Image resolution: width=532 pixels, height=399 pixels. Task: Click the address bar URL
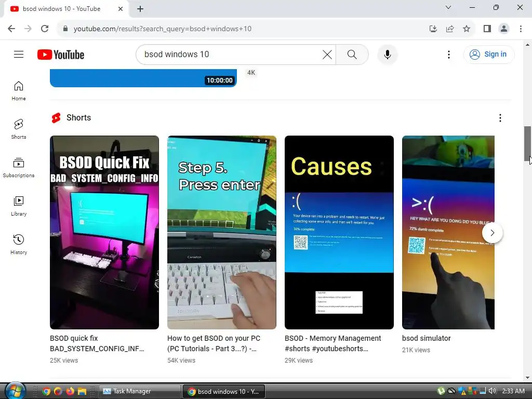[163, 29]
